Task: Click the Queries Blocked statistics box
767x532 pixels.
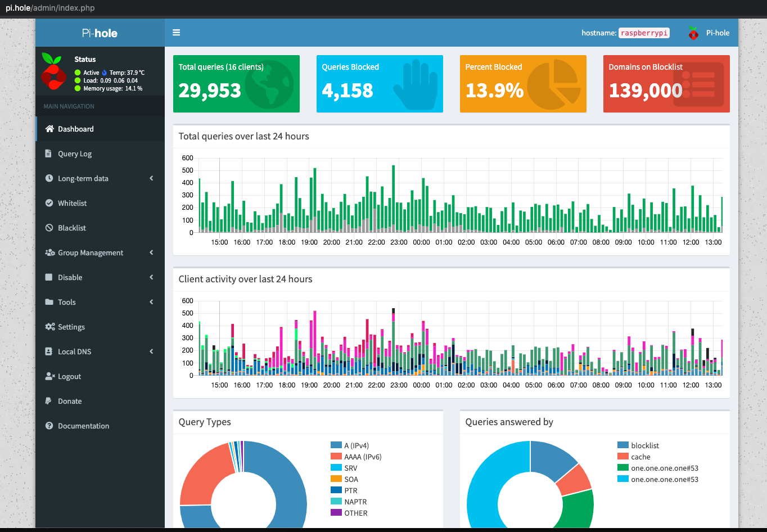Action: point(380,84)
